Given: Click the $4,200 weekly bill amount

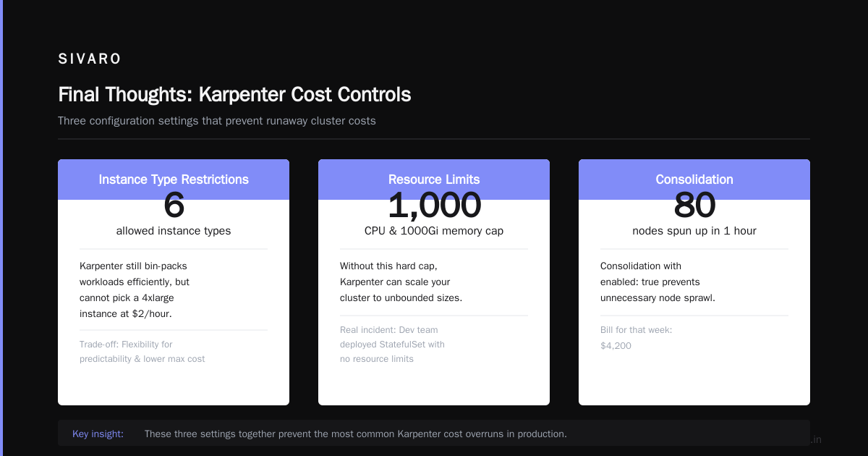Looking at the screenshot, I should pos(616,346).
